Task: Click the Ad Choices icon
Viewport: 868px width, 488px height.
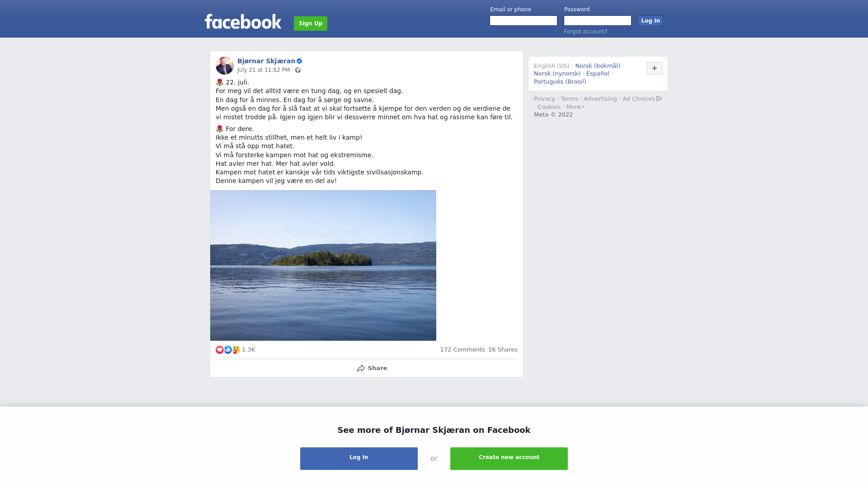Action: pos(659,99)
